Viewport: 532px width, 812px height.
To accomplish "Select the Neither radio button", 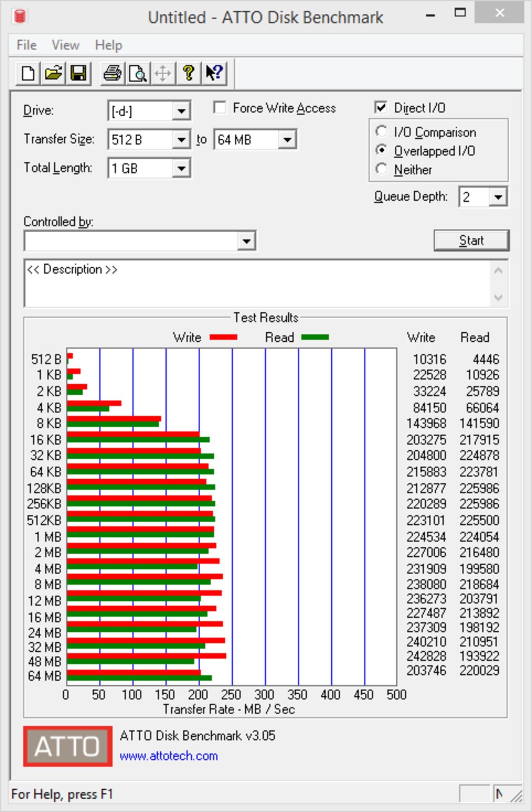I will pos(381,169).
